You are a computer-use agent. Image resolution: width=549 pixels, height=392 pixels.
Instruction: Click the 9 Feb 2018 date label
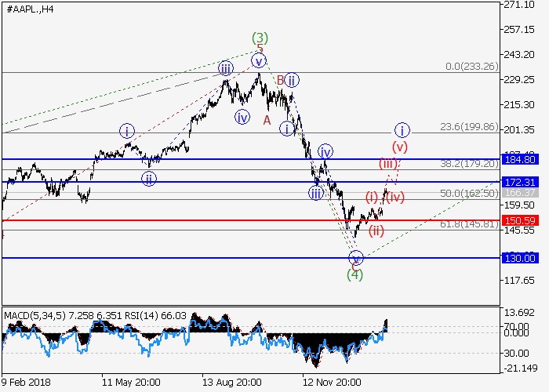26,383
